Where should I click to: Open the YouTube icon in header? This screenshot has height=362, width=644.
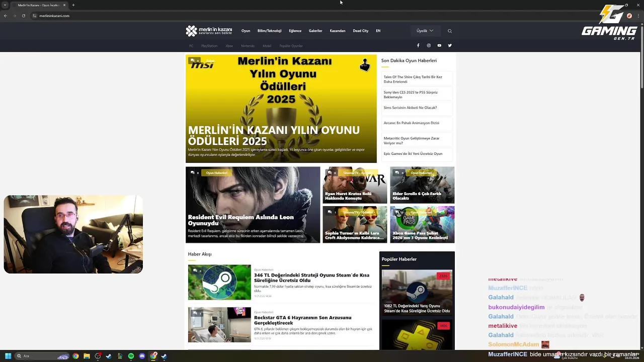click(439, 45)
